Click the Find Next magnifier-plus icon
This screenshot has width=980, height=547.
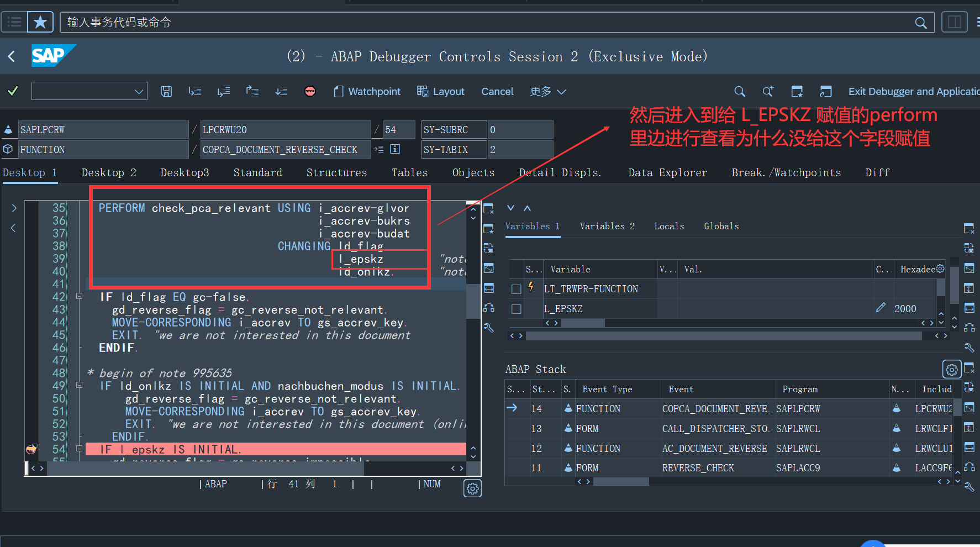pos(768,91)
